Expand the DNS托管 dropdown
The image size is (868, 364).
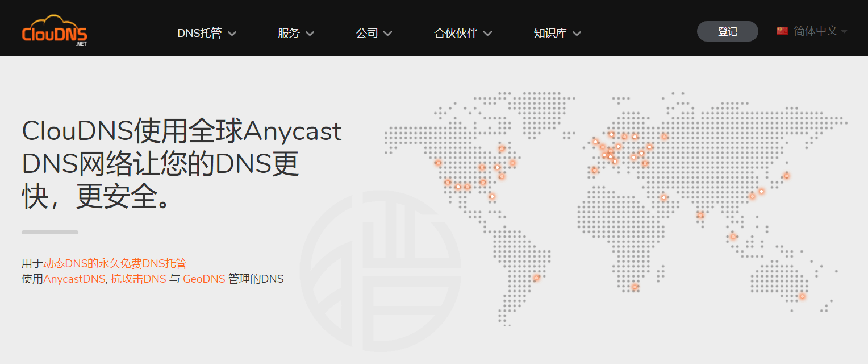click(x=200, y=34)
